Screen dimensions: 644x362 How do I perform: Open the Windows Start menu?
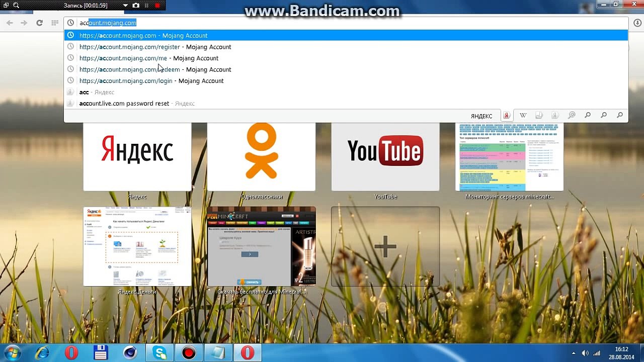(x=12, y=353)
